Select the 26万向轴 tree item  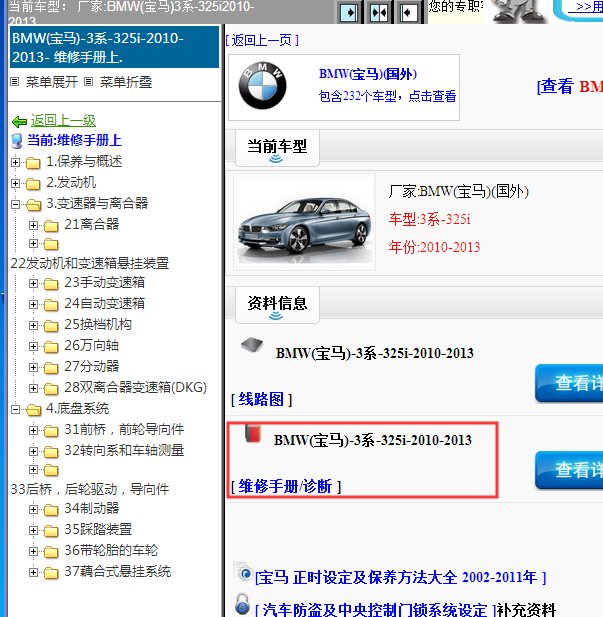click(91, 345)
